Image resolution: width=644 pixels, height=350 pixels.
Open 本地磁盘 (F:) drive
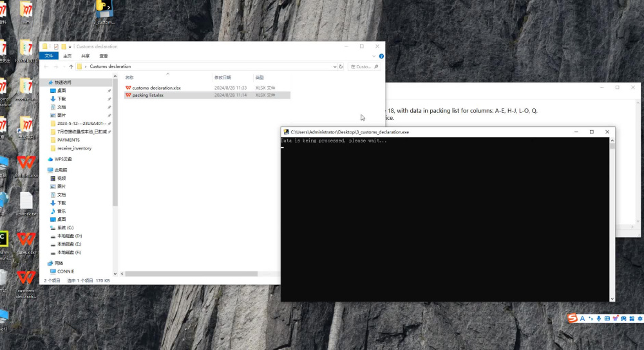70,252
